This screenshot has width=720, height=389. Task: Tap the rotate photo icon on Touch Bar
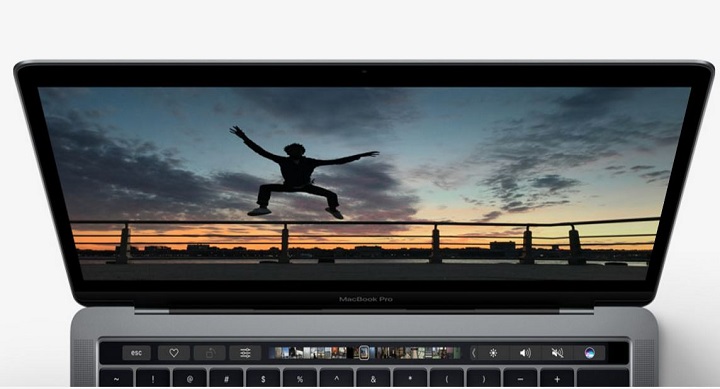tap(210, 353)
